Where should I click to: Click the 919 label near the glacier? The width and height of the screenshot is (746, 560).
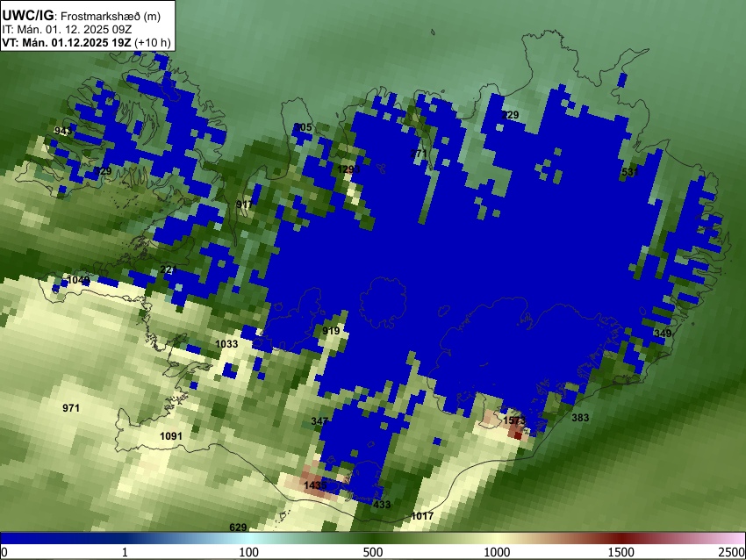331,331
